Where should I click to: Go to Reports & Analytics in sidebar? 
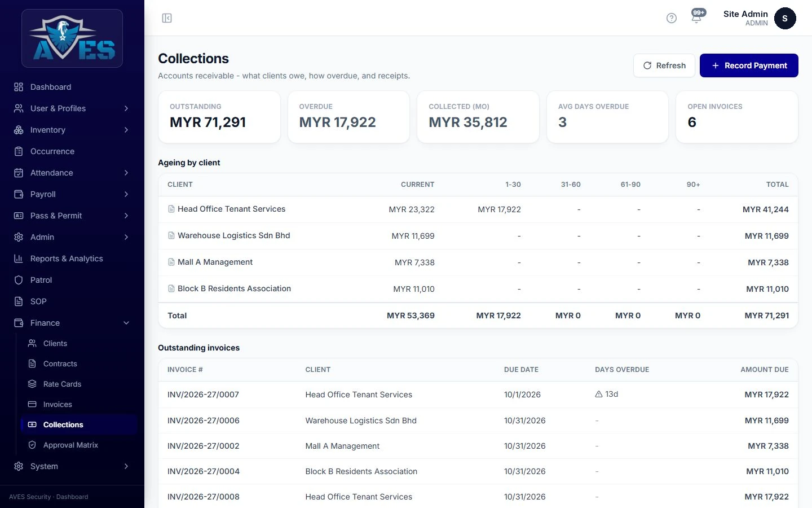[72, 259]
